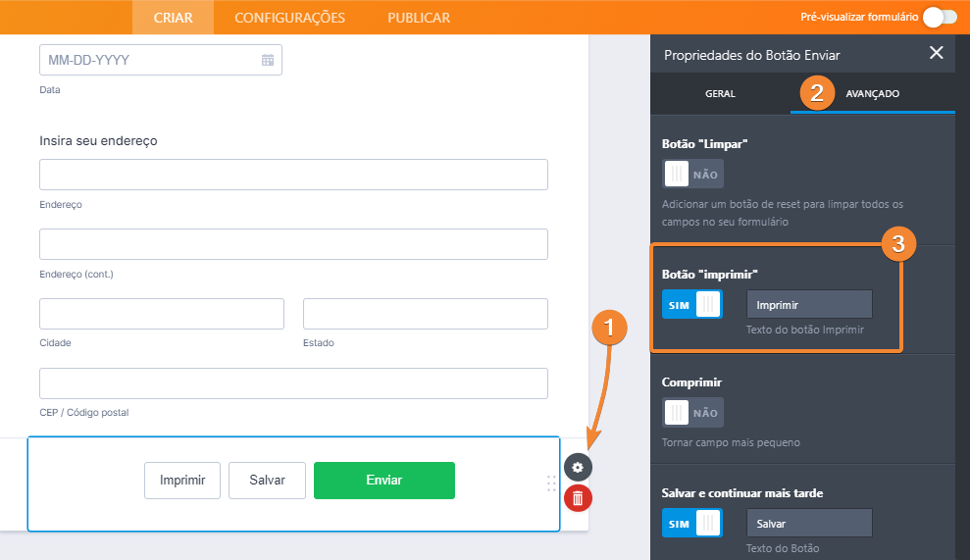Screen dimensions: 970x560
Task: Focus the MM-DD-YYYY date field
Action: point(149,60)
